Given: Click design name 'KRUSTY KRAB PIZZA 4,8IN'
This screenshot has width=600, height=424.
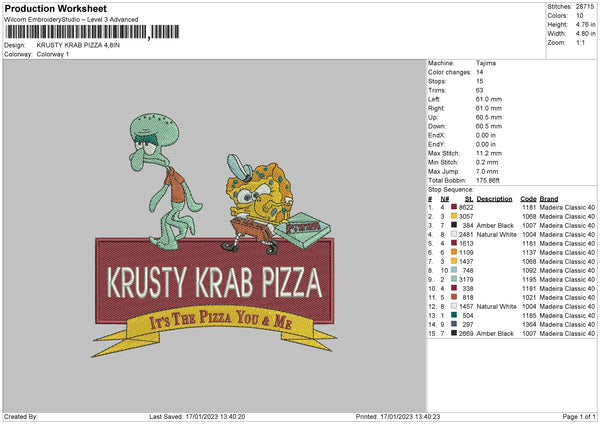Looking at the screenshot, I should coord(78,45).
